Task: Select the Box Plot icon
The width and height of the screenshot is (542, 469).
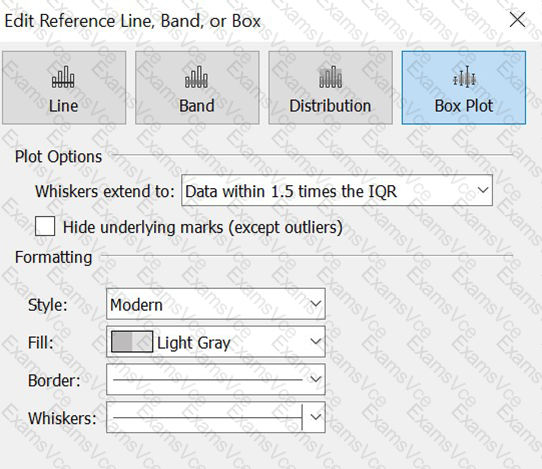Action: click(x=464, y=77)
